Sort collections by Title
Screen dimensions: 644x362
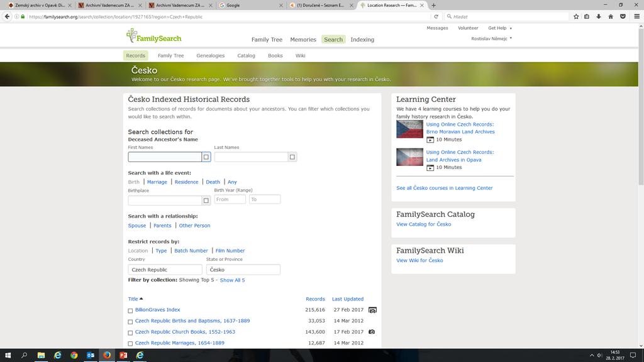(135, 299)
